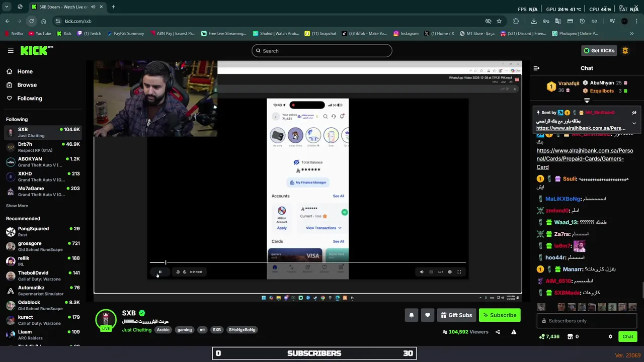Open a new browser tab

tap(113, 7)
